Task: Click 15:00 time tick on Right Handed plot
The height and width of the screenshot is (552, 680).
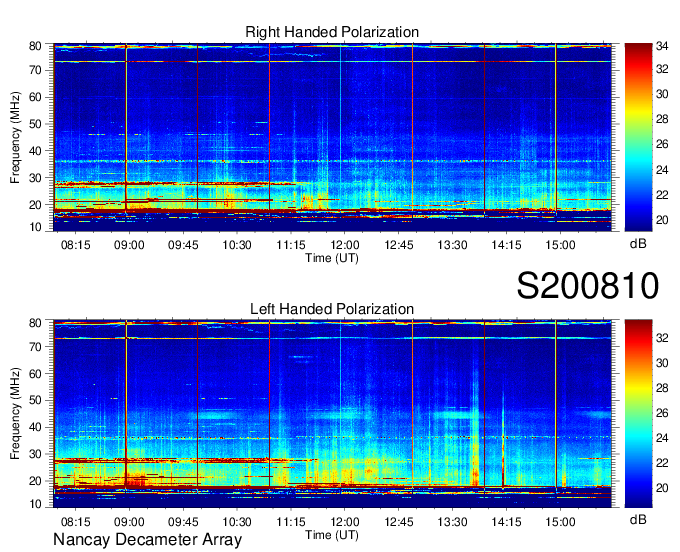Action: (x=560, y=245)
